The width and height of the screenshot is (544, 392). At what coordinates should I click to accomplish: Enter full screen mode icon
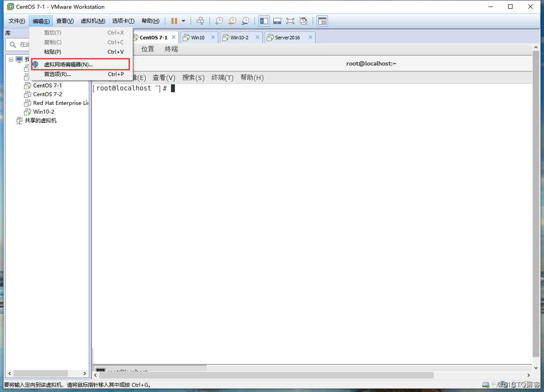tap(290, 21)
